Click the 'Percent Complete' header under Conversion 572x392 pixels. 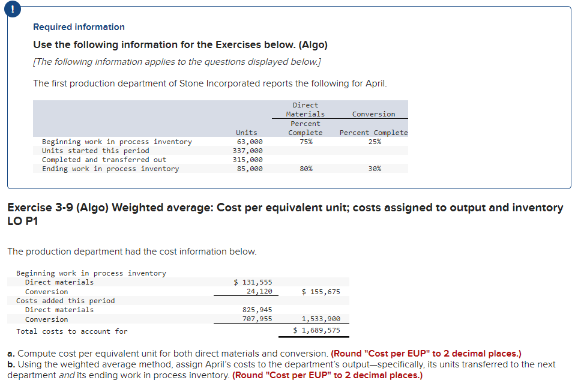373,133
